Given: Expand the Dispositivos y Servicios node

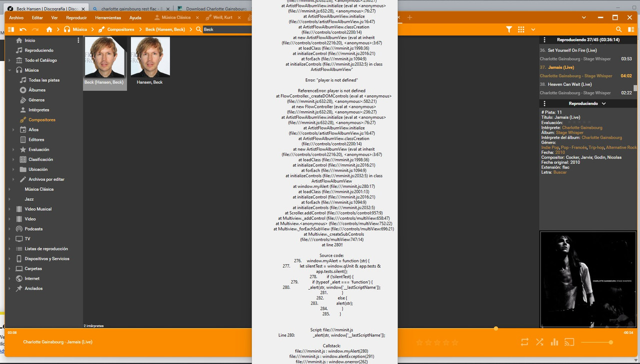Looking at the screenshot, I should (x=9, y=259).
